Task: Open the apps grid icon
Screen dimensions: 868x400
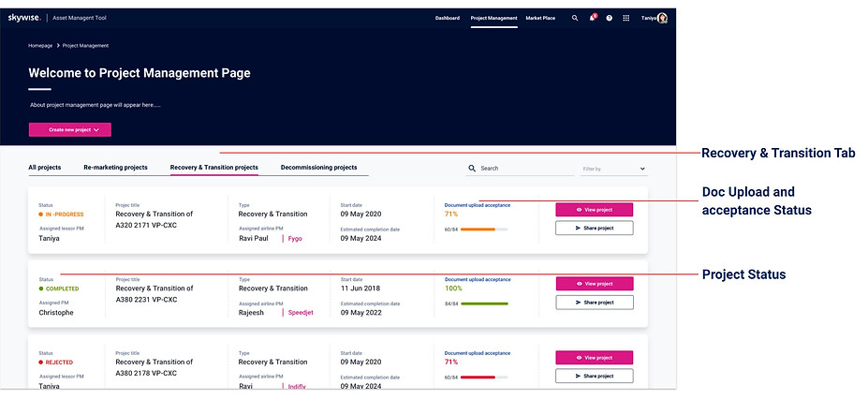Action: [x=626, y=19]
